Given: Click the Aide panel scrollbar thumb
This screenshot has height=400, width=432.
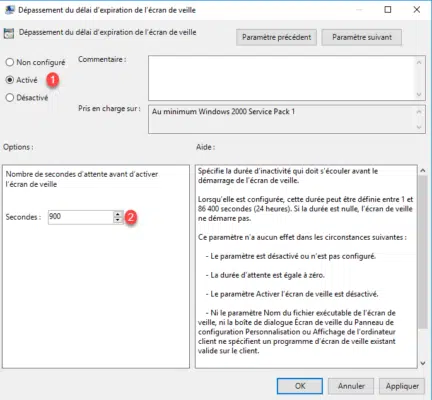Looking at the screenshot, I should 423,252.
